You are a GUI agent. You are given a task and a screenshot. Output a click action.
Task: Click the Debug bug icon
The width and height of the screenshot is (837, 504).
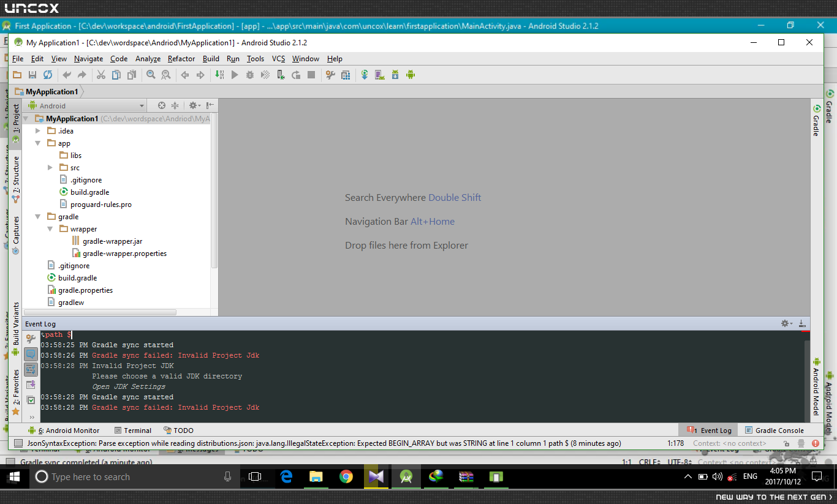coord(250,75)
